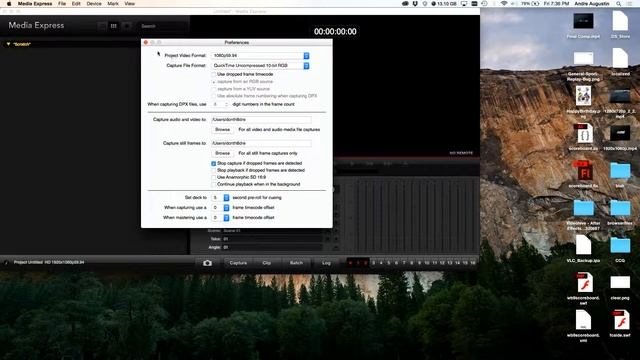The height and width of the screenshot is (360, 640).
Task: Collapse the Scratch bin triangle
Action: pyautogui.click(x=8, y=44)
